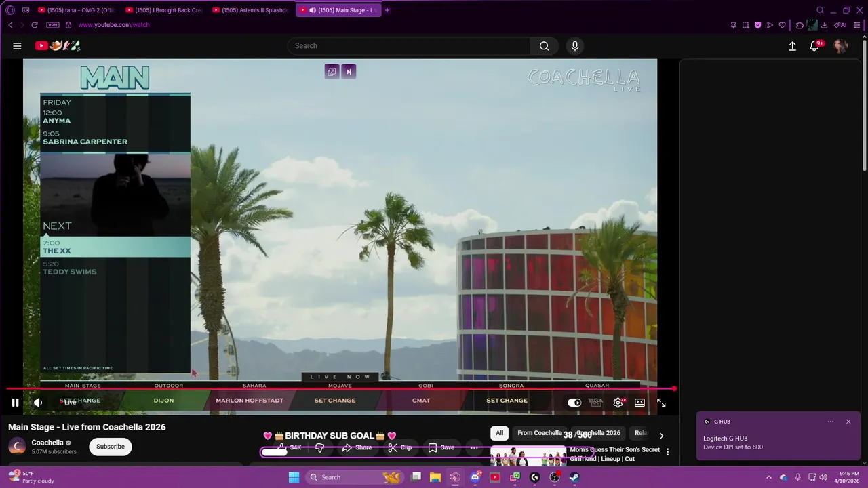The image size is (868, 488).
Task: Open Discord from the taskbar
Action: [x=475, y=477]
